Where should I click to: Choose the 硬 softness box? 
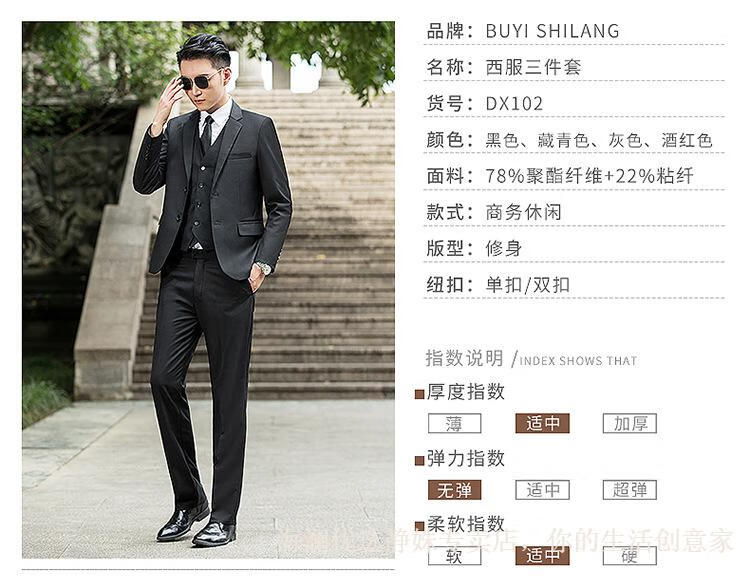point(630,556)
